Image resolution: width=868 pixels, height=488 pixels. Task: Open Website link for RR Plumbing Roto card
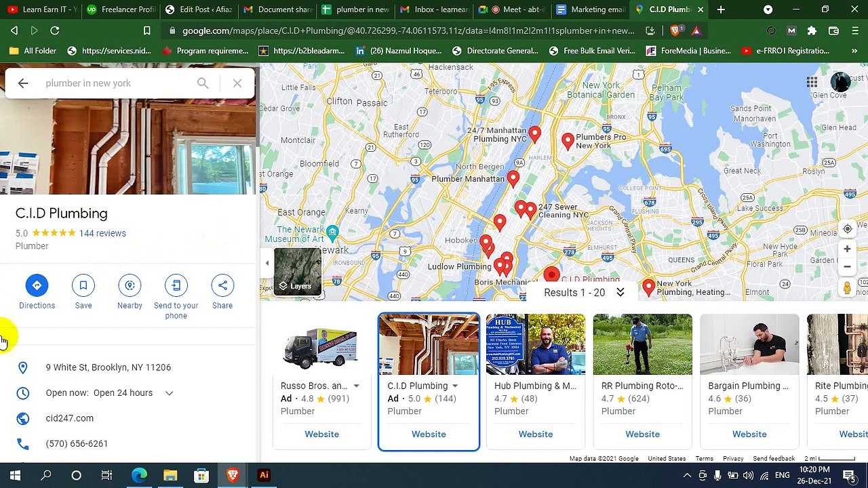point(642,434)
